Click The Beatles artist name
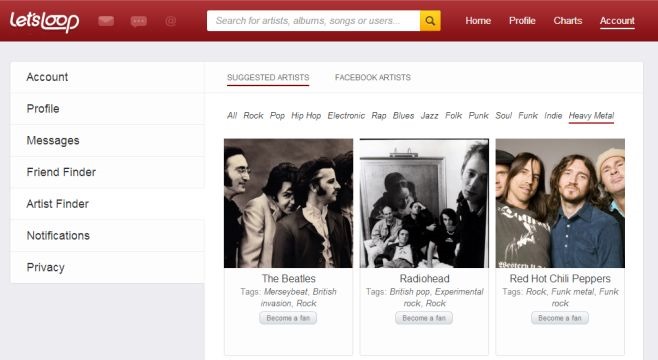 [x=289, y=279]
